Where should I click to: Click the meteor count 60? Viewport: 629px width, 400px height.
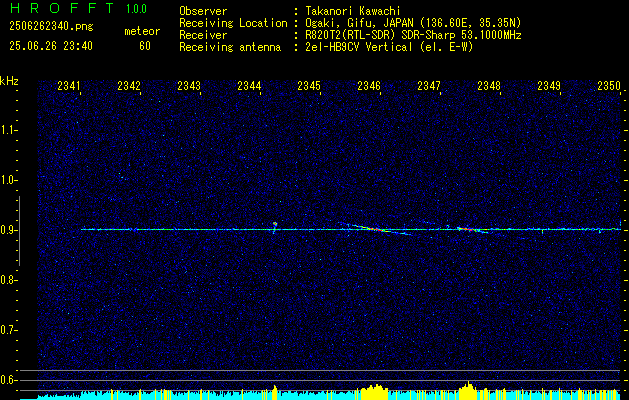(145, 46)
